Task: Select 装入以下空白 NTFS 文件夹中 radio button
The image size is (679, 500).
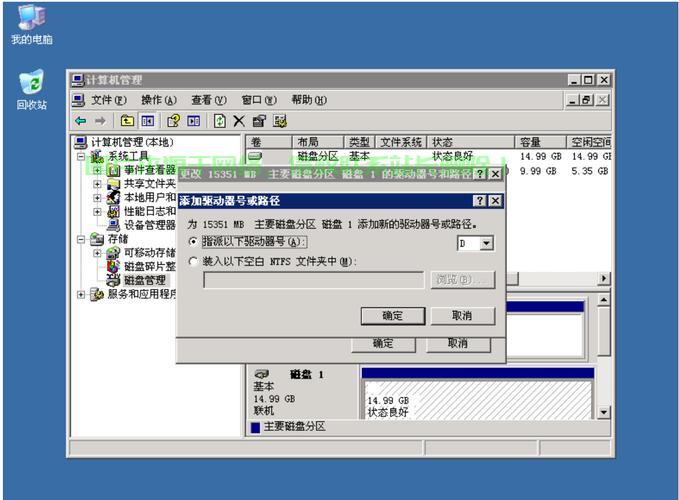Action: [x=194, y=262]
